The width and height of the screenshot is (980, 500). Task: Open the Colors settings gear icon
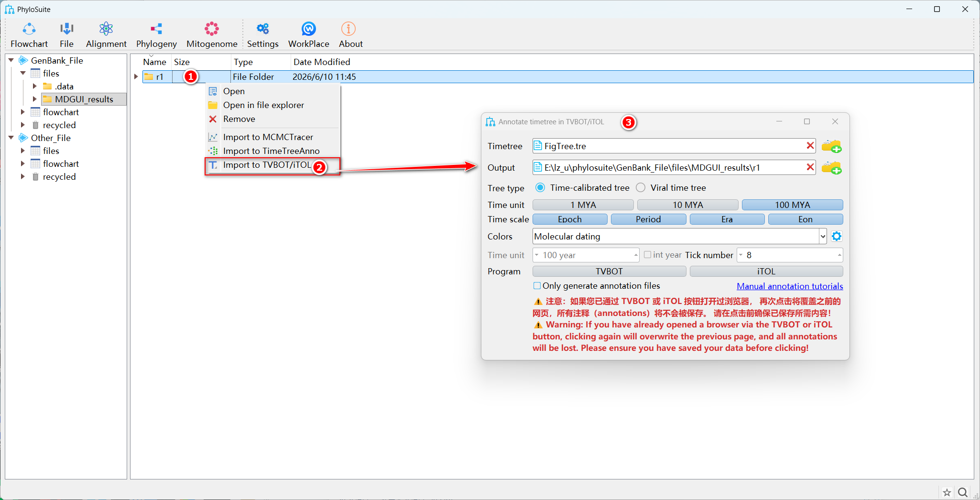(x=837, y=236)
